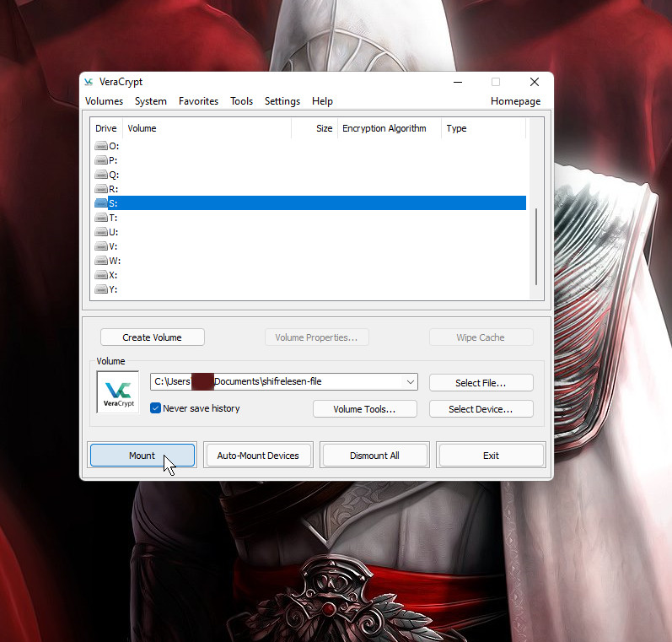Open the System menu
Screen dimensions: 672x642
tap(151, 101)
